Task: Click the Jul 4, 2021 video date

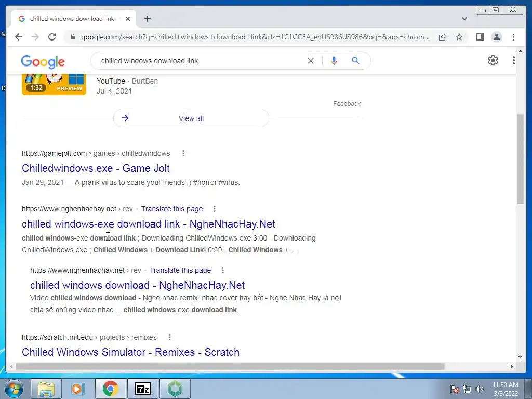Action: [x=114, y=91]
